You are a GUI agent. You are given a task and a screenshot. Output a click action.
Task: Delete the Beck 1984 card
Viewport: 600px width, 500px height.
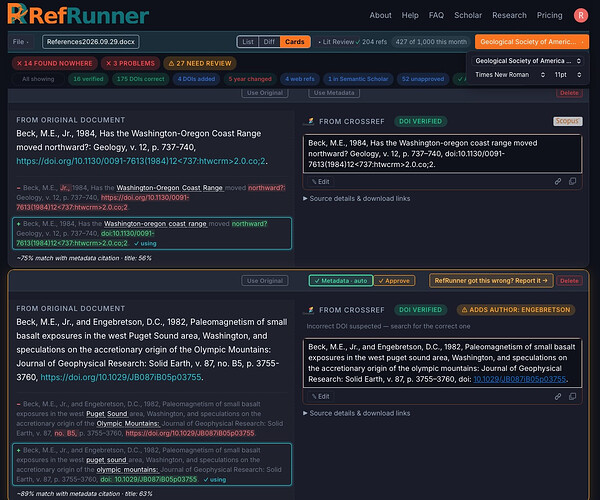click(x=569, y=93)
